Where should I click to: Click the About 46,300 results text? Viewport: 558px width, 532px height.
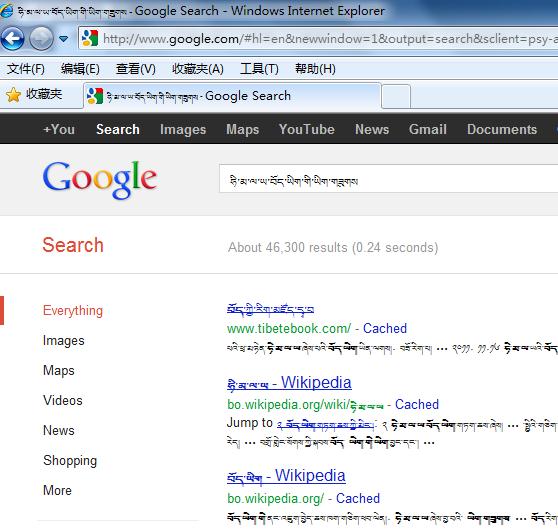click(x=333, y=248)
